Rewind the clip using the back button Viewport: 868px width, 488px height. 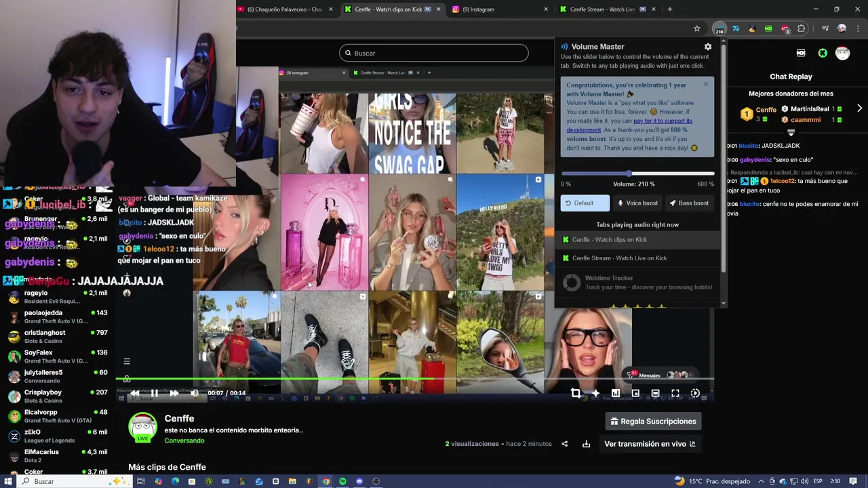[134, 393]
